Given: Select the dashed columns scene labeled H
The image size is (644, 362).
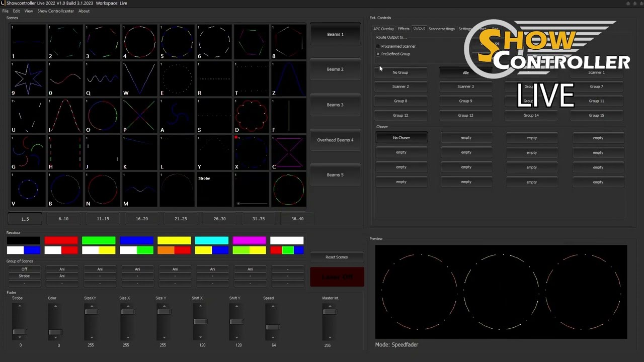Looking at the screenshot, I should pyautogui.click(x=65, y=152).
